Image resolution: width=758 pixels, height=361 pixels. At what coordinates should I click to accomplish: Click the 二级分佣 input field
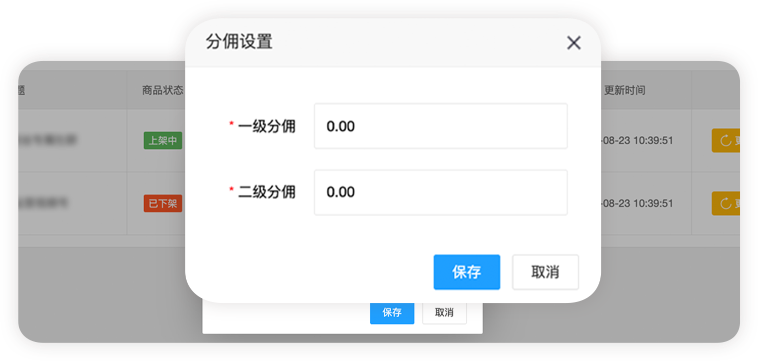pyautogui.click(x=441, y=192)
